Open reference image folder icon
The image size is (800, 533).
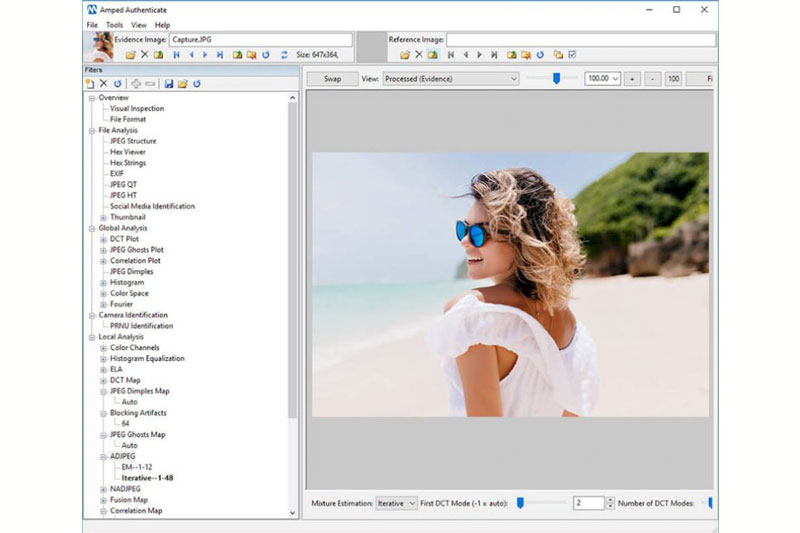click(x=405, y=55)
